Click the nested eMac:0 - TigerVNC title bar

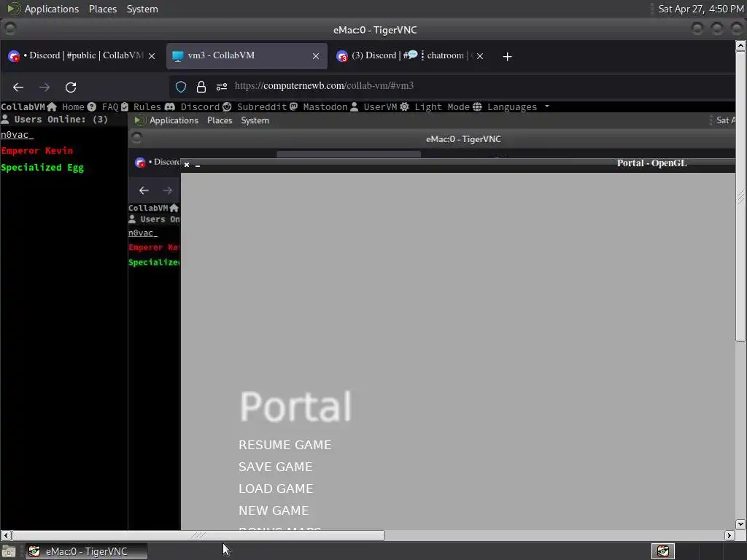pyautogui.click(x=463, y=139)
